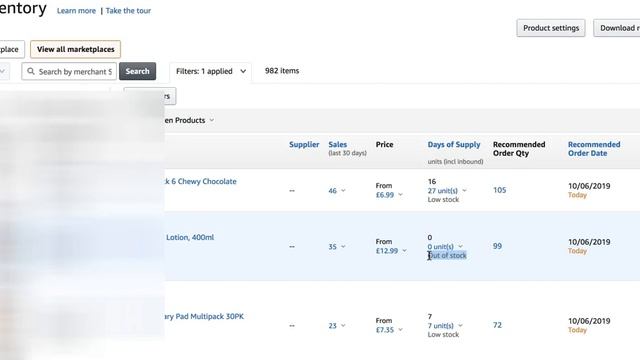
Task: Expand sales 23 chevron
Action: pos(343,325)
